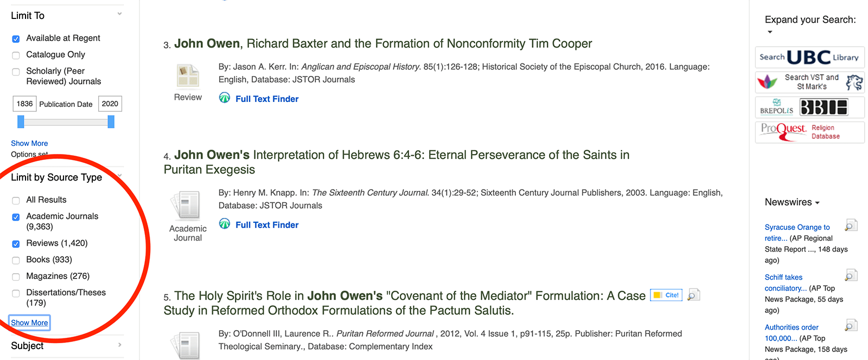Screen dimensions: 868x360
Task: Click the Search UBC Library logo
Action: [x=809, y=57]
